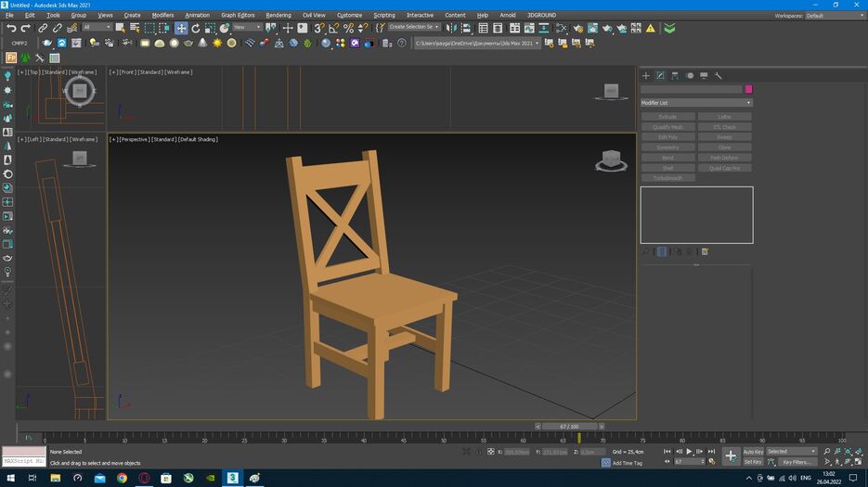The image size is (868, 487).
Task: Open the Rendering menu
Action: (279, 16)
